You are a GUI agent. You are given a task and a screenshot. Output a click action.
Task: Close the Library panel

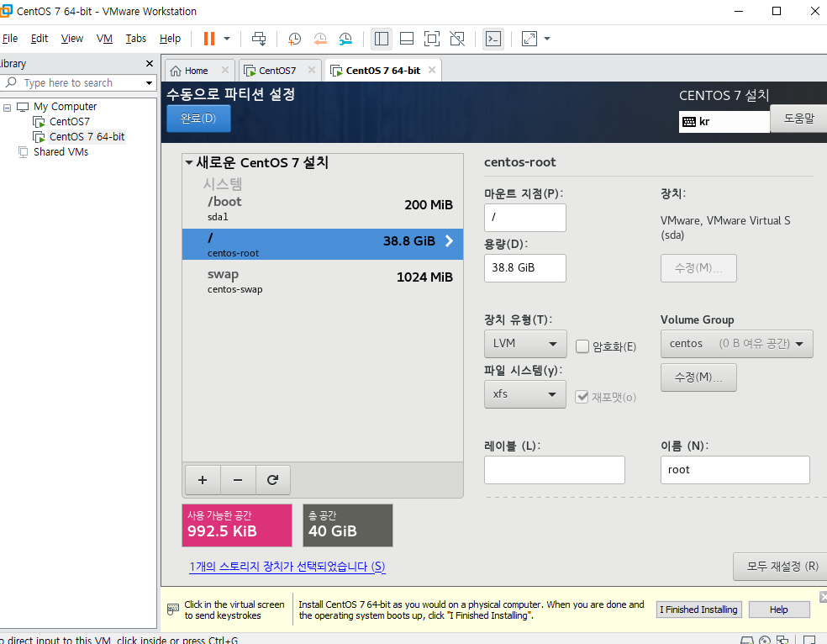pos(150,63)
